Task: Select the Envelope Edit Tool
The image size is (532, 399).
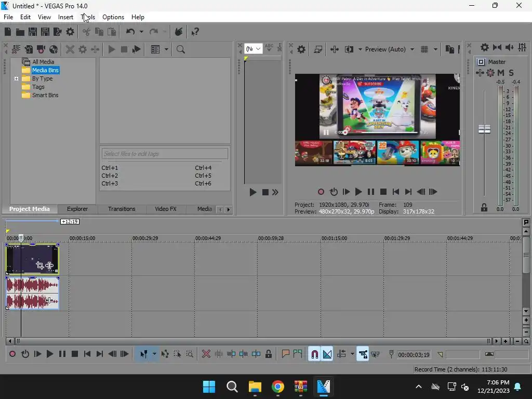Action: click(165, 354)
